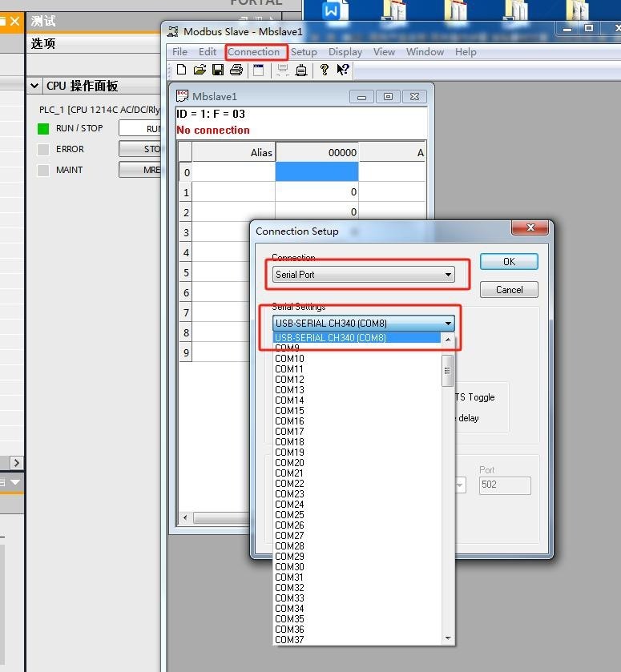621x672 pixels.
Task: Choose COM18 from the port list
Action: pos(357,442)
